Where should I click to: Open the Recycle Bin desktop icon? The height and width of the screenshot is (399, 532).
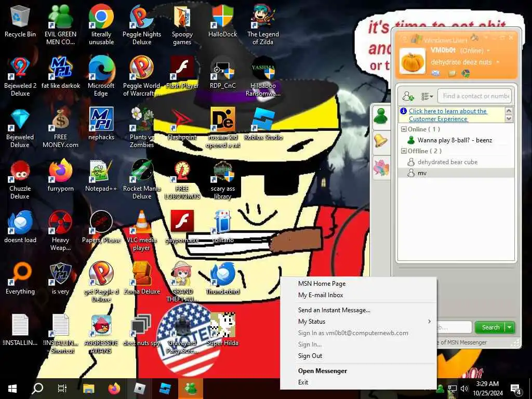(20, 21)
